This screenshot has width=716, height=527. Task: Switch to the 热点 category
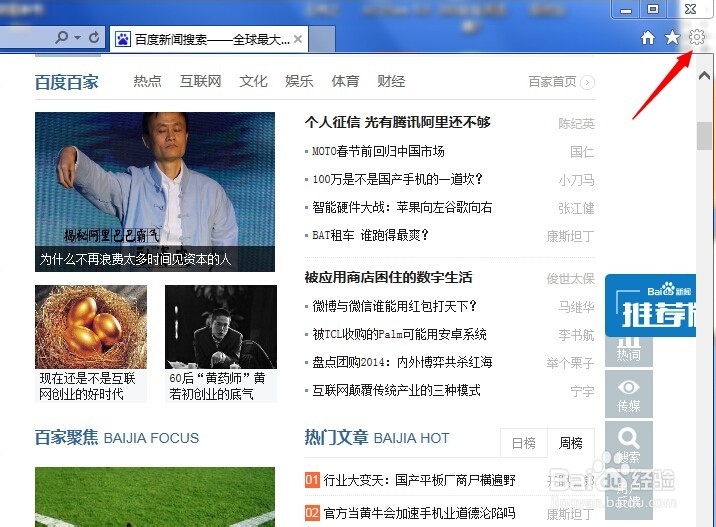147,81
